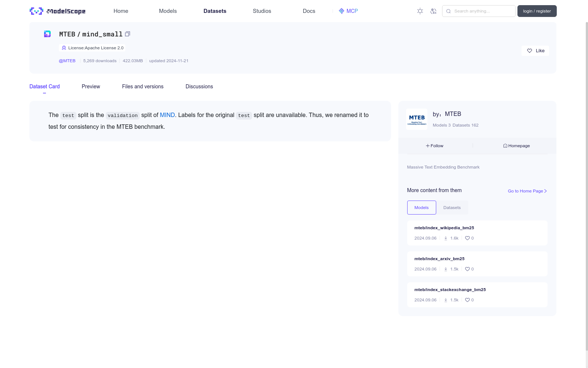Open the Docs nav item
The height and width of the screenshot is (368, 588).
(x=309, y=11)
